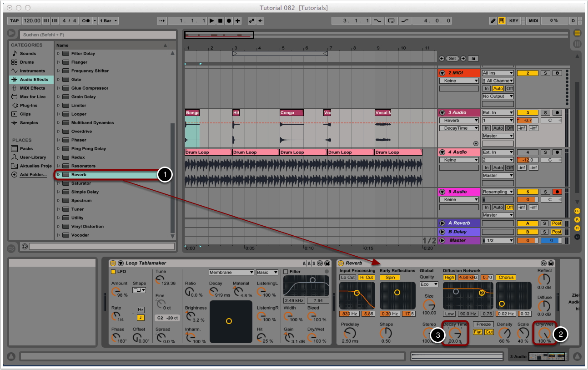
Task: Click the Stop button in the transport
Action: pos(220,21)
